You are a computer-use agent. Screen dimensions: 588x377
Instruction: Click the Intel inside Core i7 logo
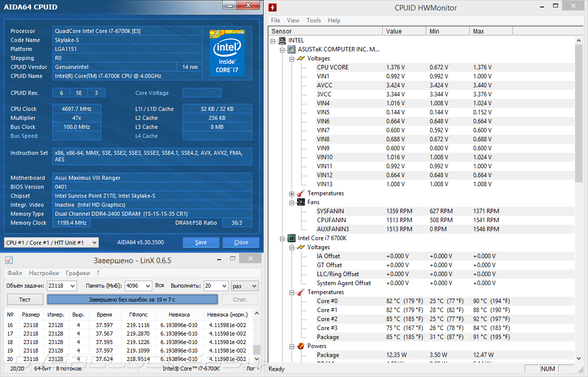227,52
